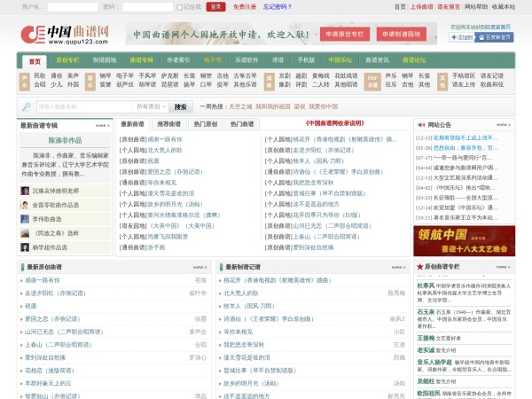
Task: Click the magnifier icon beside the search box
Action: [27, 106]
